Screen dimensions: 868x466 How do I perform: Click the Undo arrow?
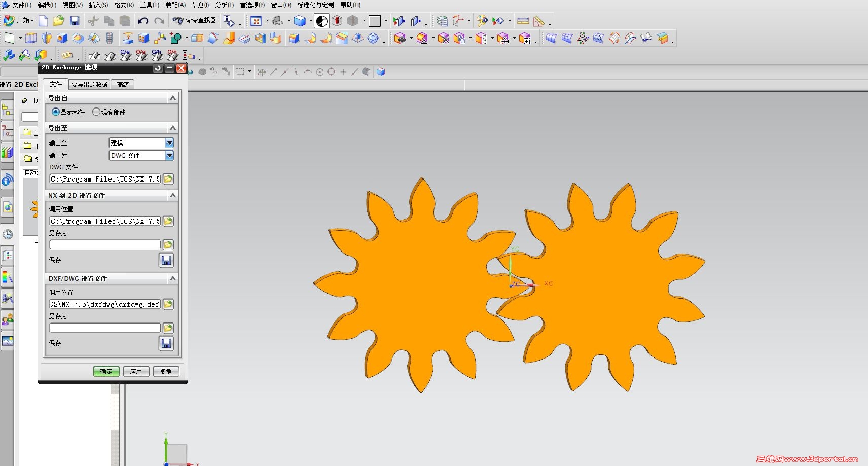point(143,21)
